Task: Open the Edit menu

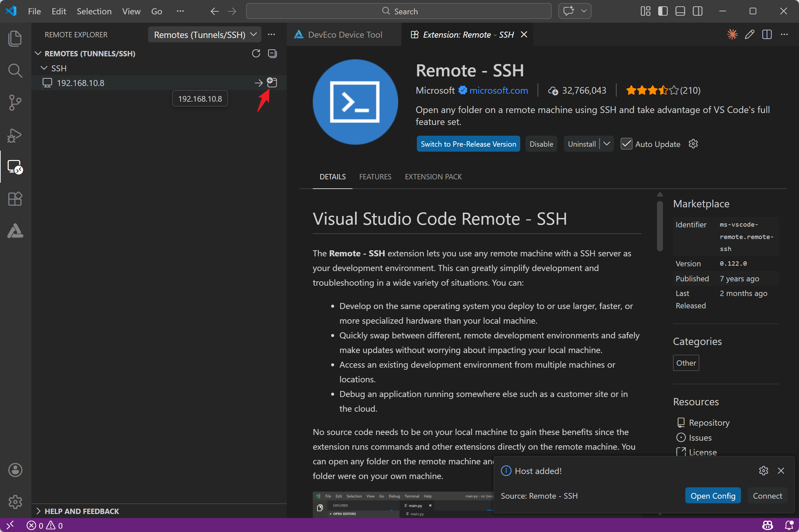Action: click(x=59, y=11)
